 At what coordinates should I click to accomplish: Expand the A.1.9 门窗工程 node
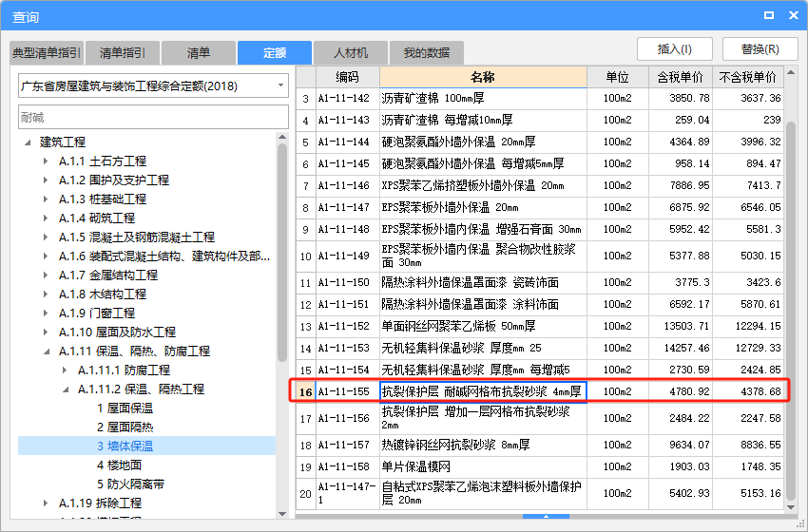[47, 313]
